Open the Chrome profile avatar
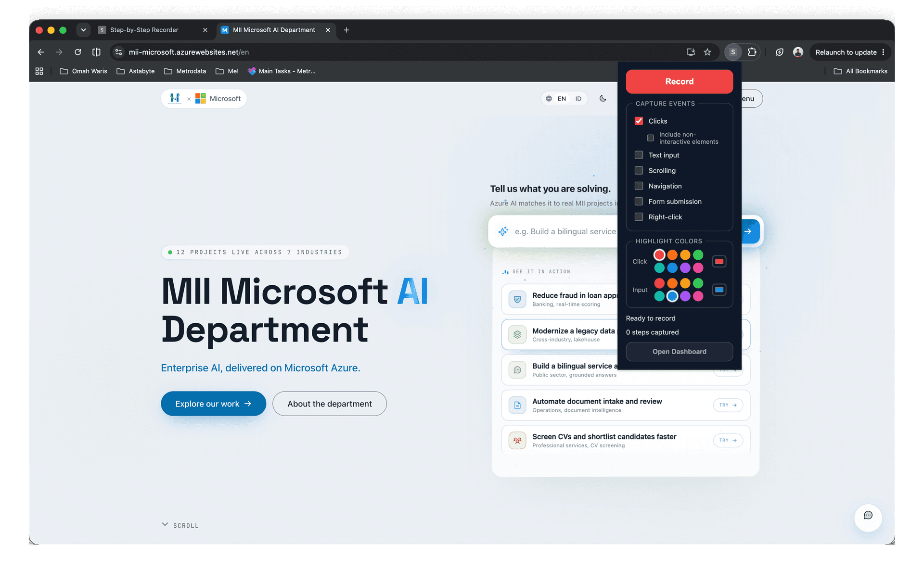 [x=798, y=52]
